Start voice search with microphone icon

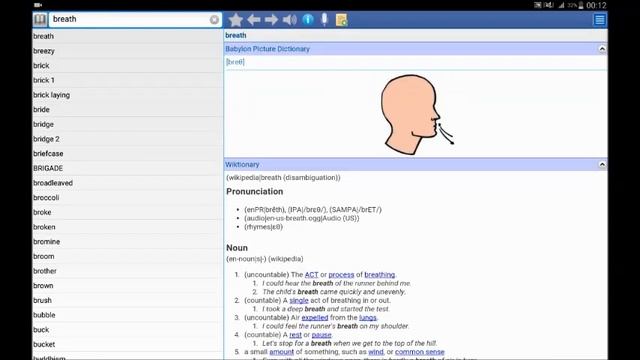tap(324, 19)
